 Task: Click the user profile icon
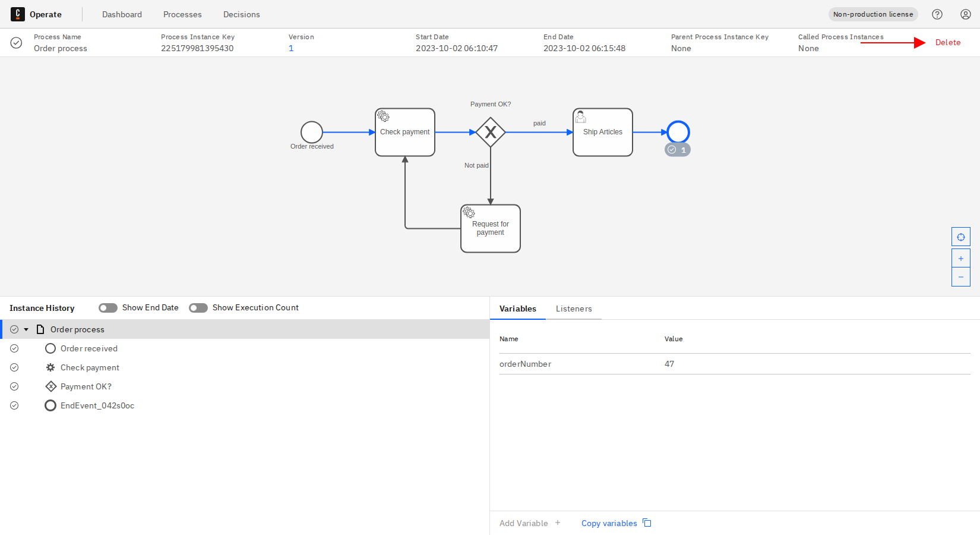pos(965,14)
